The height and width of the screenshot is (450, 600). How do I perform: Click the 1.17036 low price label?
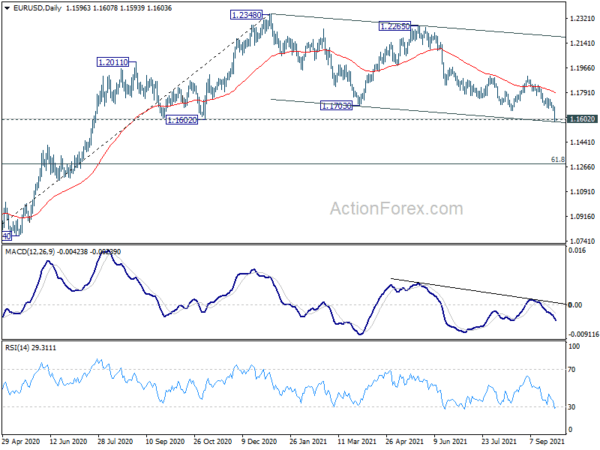[x=337, y=105]
